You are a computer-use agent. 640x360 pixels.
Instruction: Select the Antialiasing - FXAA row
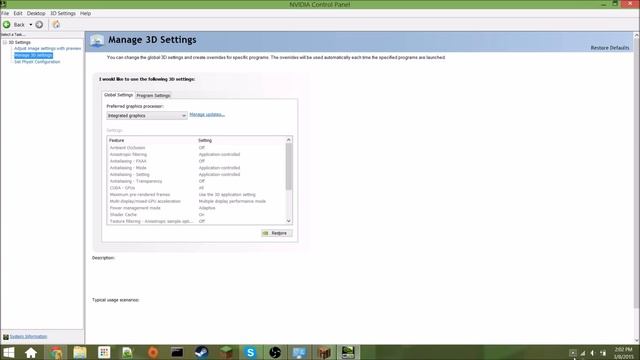pos(196,161)
